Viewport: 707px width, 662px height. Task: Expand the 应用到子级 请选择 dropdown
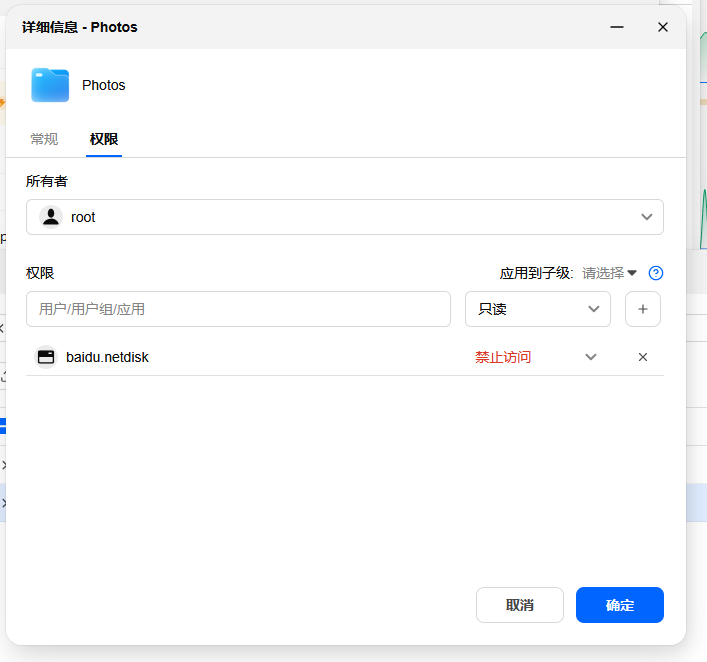click(609, 273)
